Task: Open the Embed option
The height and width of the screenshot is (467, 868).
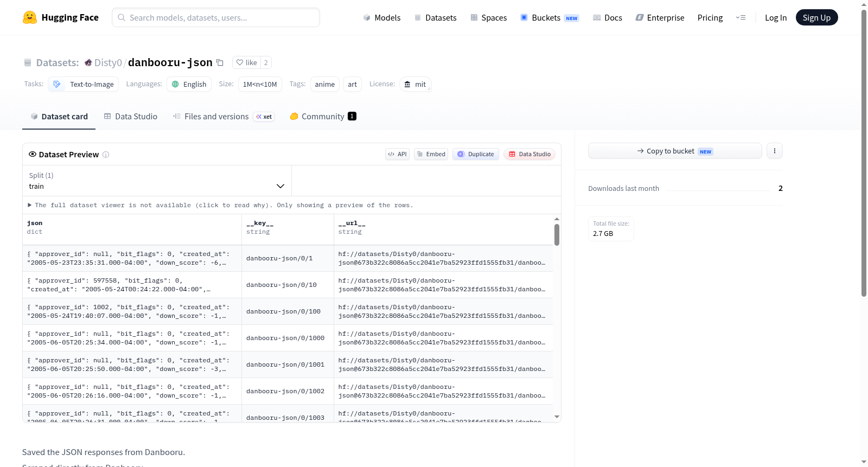Action: pos(431,154)
